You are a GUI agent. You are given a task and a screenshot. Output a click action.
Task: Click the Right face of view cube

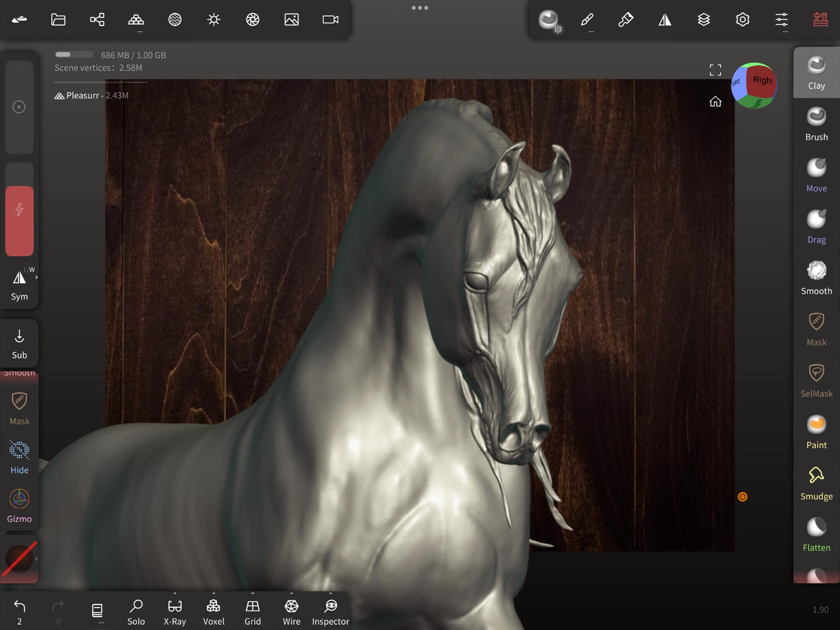click(763, 80)
